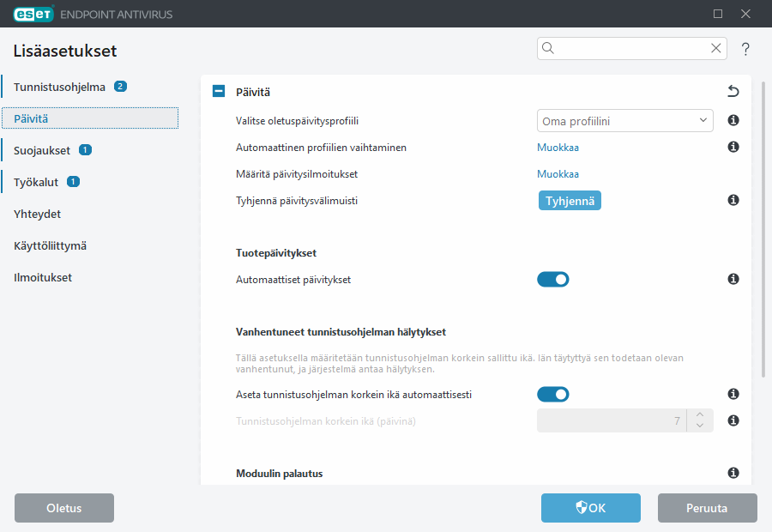Click the Valitse oletuspäivitysprofiili label
The width and height of the screenshot is (772, 532).
[297, 121]
